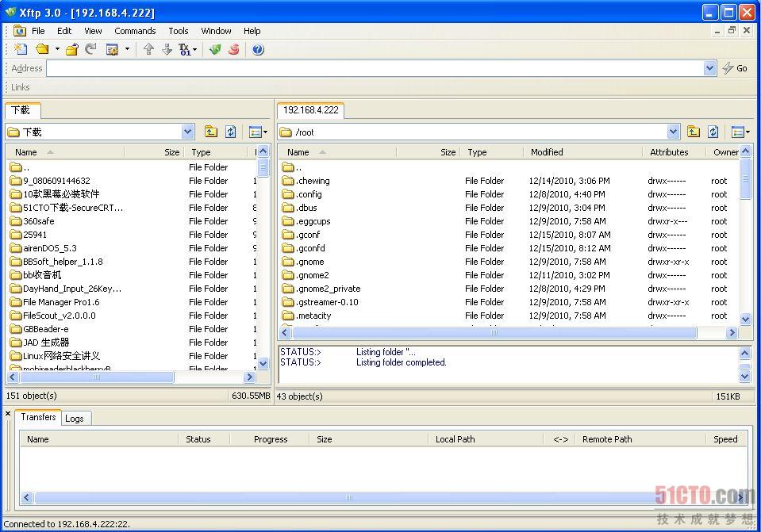
Task: Click the disconnect folder icon in toolbar
Action: [72, 49]
